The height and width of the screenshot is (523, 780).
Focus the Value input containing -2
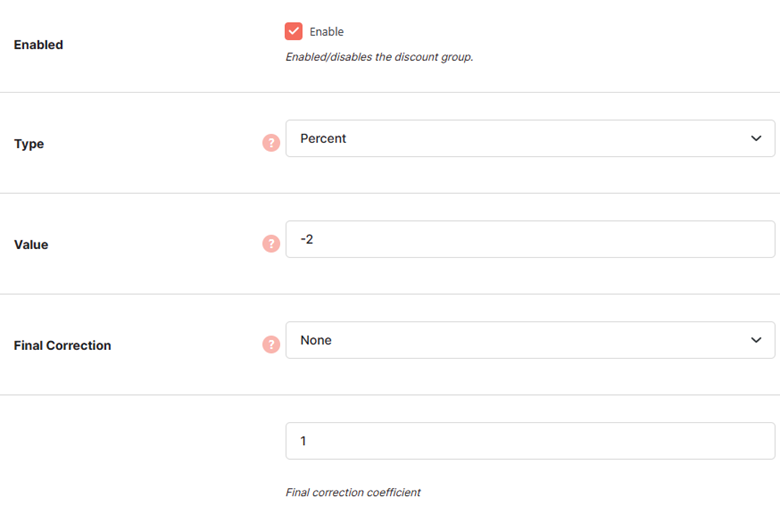(x=530, y=239)
